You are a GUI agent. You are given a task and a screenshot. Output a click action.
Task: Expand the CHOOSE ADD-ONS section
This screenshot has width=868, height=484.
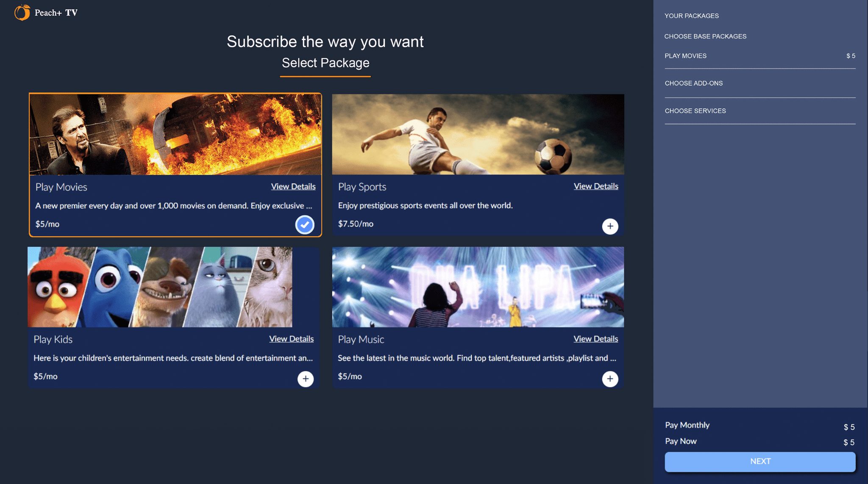694,83
